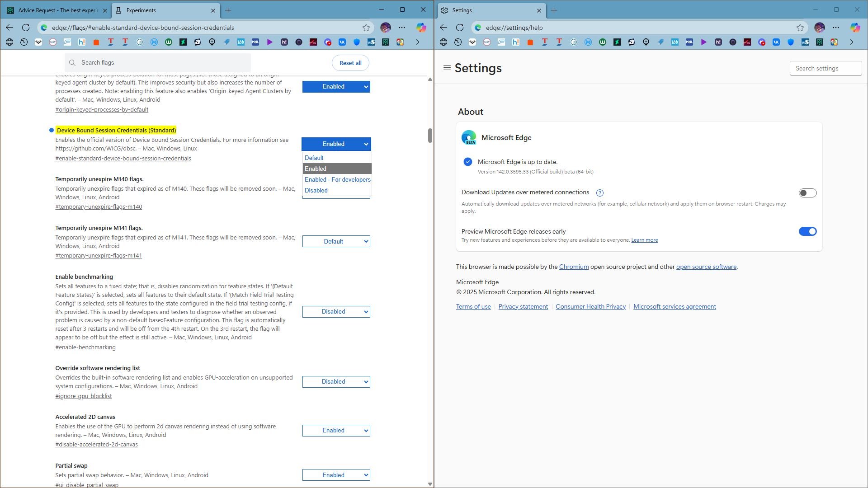
Task: Close the Experiments tab
Action: point(213,10)
